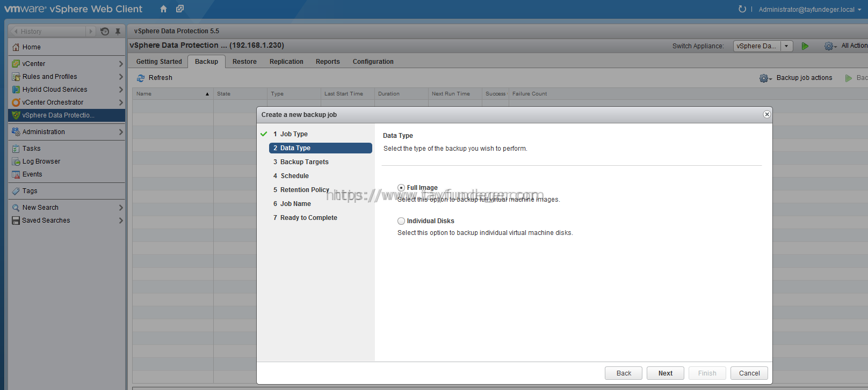Screen dimensions: 868x390
Task: Switch to the Reports tab
Action: [328, 62]
